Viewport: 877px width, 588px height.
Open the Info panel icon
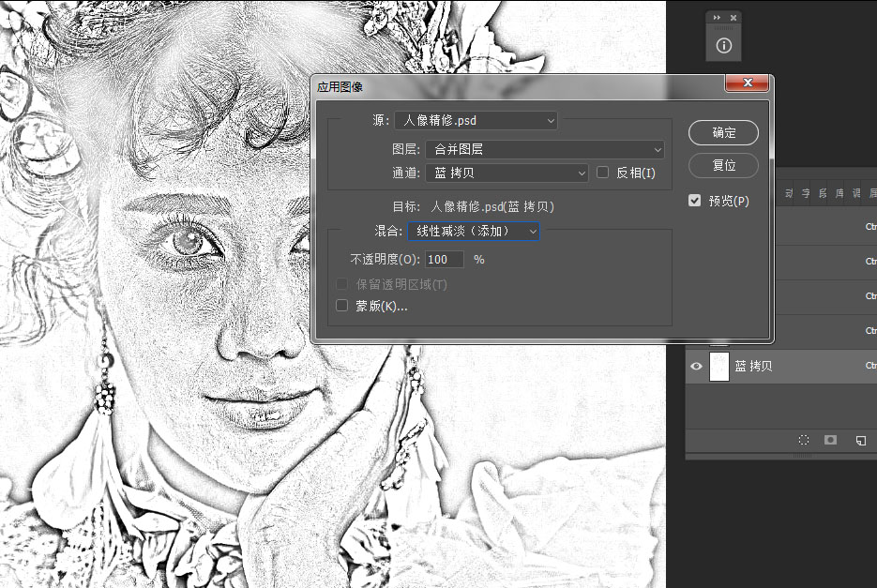click(x=724, y=45)
